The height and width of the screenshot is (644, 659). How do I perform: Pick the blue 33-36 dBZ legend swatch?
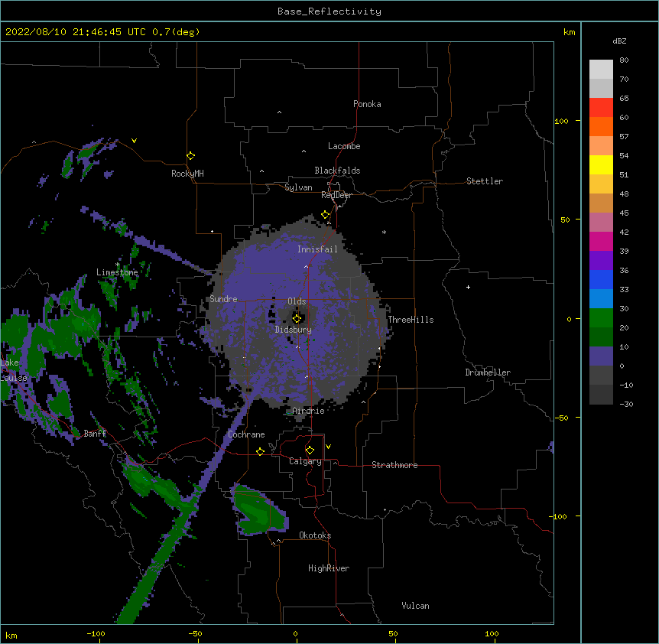click(x=601, y=279)
